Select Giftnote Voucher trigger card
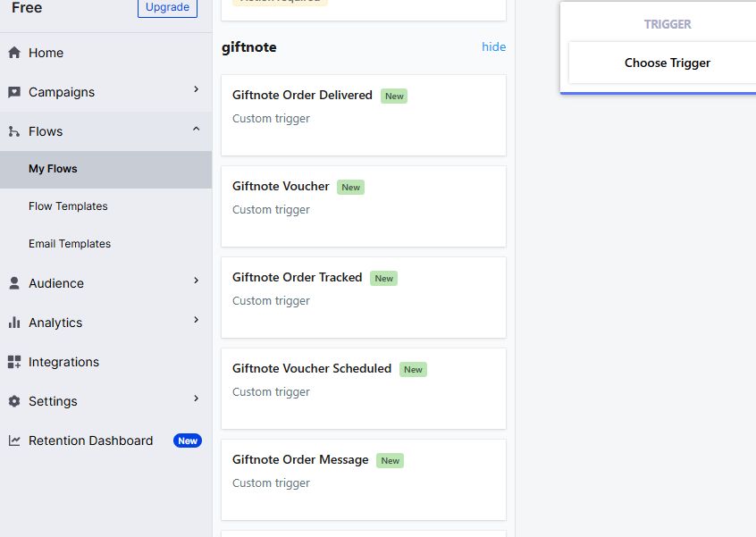 tap(364, 206)
